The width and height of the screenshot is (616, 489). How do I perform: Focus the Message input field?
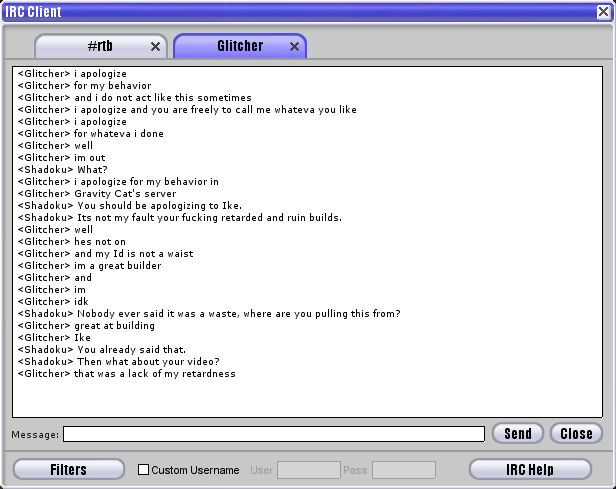[274, 434]
